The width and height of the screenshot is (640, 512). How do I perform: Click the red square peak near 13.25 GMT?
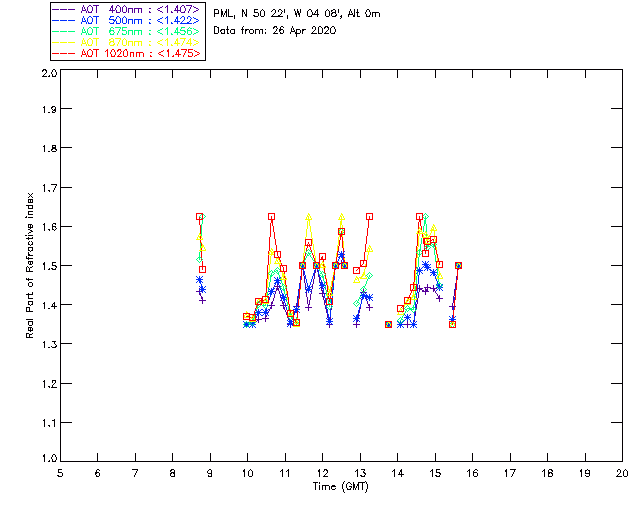369,216
